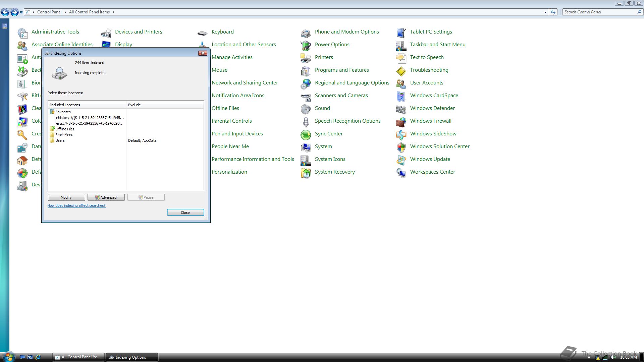Open Performance Information and Tools link

point(253,159)
